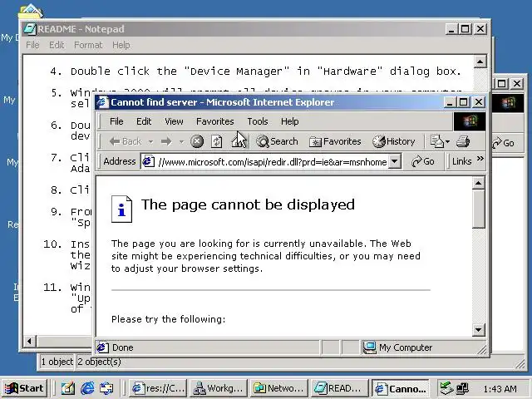The width and height of the screenshot is (532, 399).
Task: Click the Go button in the background window
Action: click(x=504, y=143)
